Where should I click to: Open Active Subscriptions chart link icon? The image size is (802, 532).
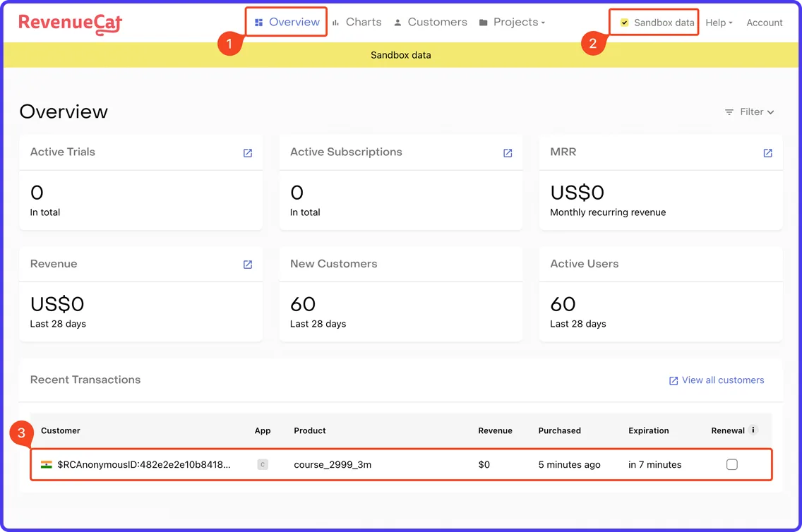coord(508,153)
